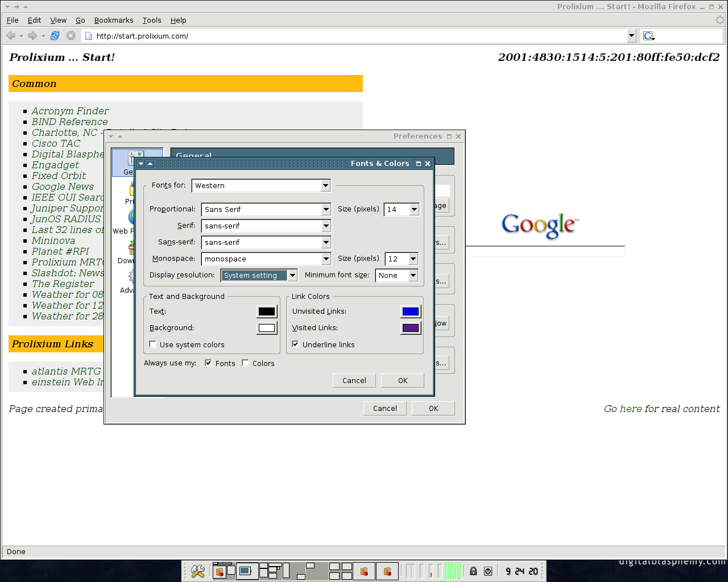This screenshot has width=728, height=582.
Task: Click the first pager desktop with cube icon
Action: 220,571
